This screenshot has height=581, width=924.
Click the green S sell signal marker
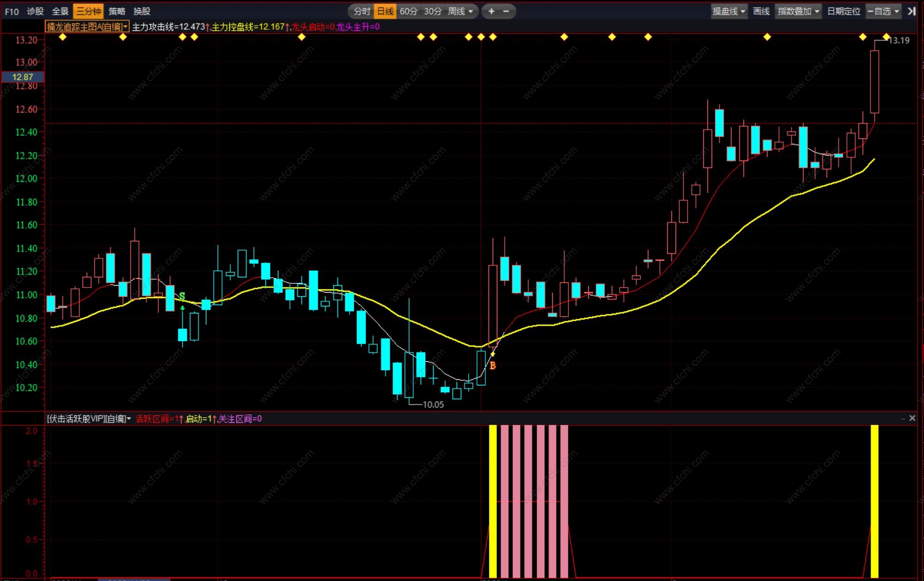182,296
